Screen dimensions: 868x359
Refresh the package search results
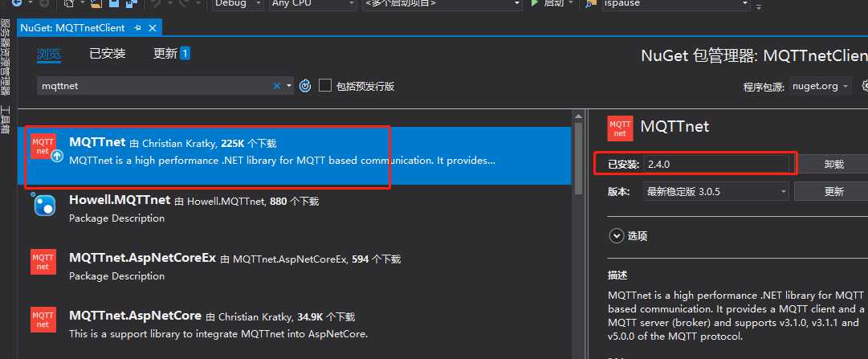[305, 86]
